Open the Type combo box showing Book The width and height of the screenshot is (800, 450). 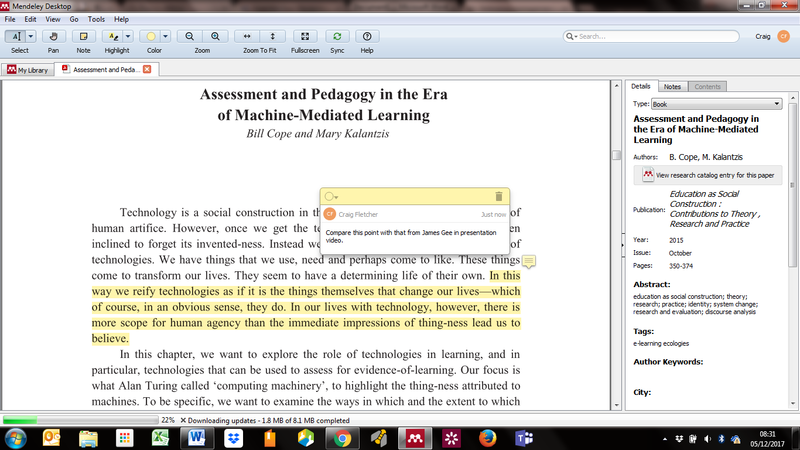(x=715, y=103)
